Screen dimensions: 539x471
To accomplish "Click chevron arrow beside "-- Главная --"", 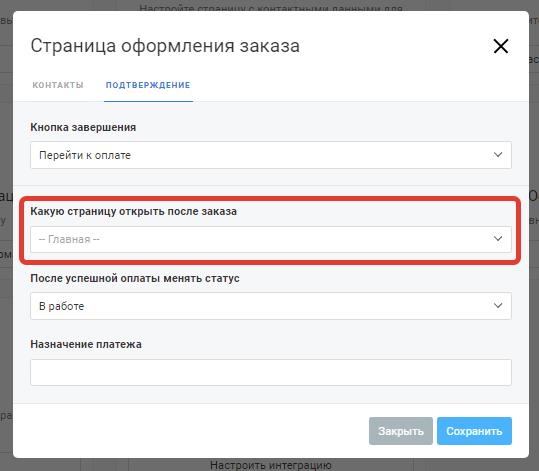I will (x=498, y=239).
